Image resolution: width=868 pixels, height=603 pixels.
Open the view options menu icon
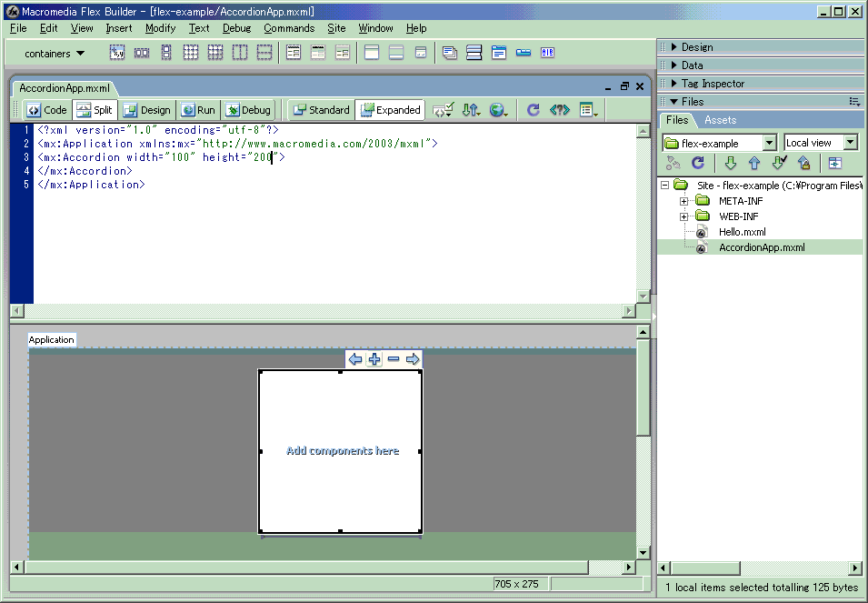click(588, 110)
